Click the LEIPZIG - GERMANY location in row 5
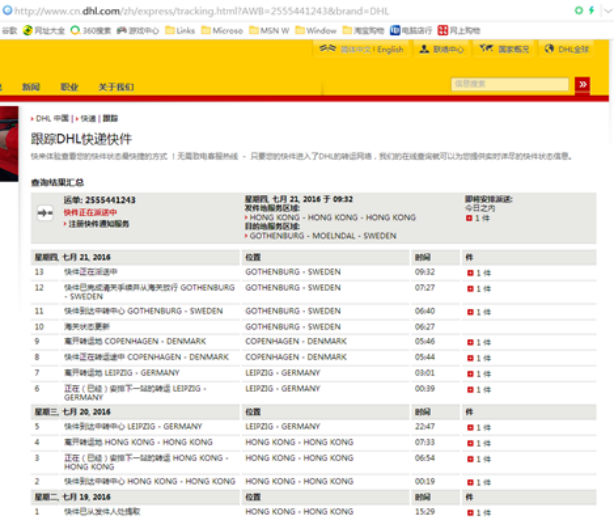This screenshot has height=520, width=615. point(283,426)
